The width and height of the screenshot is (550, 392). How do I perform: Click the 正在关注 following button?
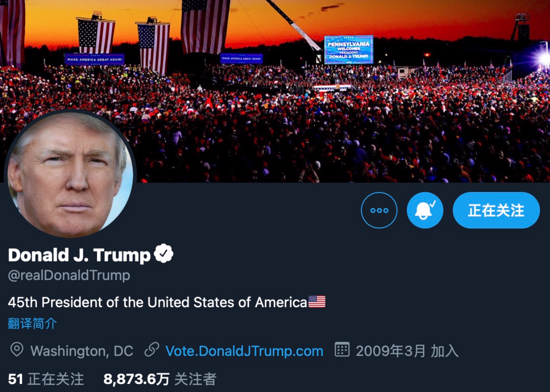496,210
